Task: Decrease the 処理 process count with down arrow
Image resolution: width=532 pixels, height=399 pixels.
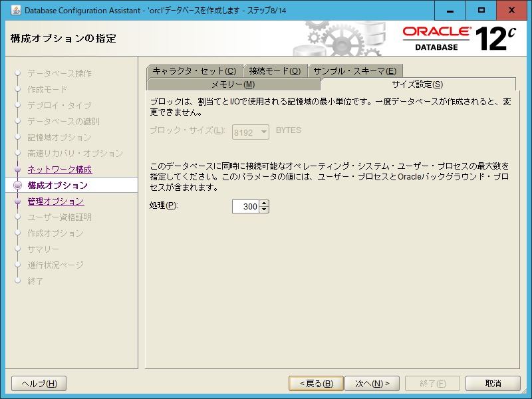Action: [x=264, y=209]
